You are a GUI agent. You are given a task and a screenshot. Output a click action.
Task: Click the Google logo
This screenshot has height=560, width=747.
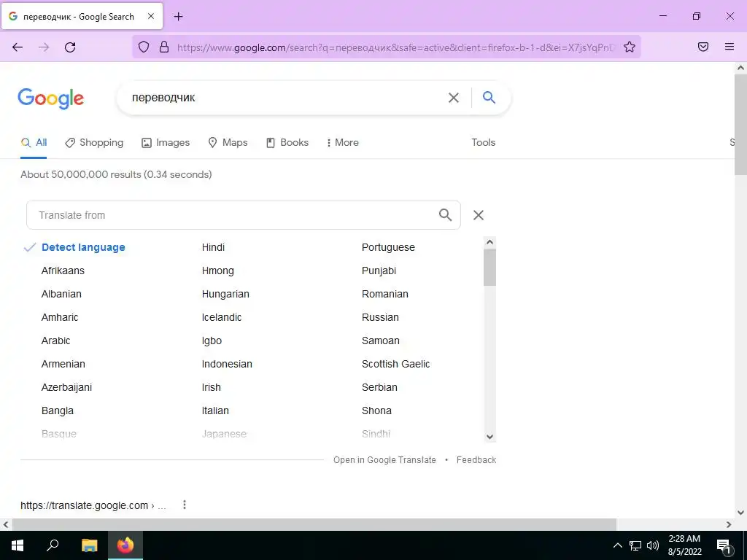click(50, 98)
